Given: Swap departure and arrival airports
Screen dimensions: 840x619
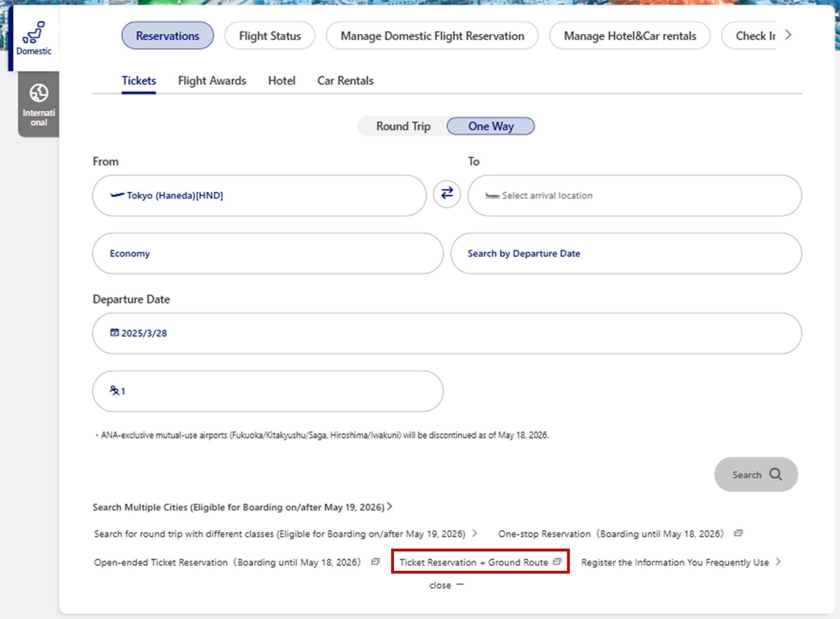Looking at the screenshot, I should [447, 194].
